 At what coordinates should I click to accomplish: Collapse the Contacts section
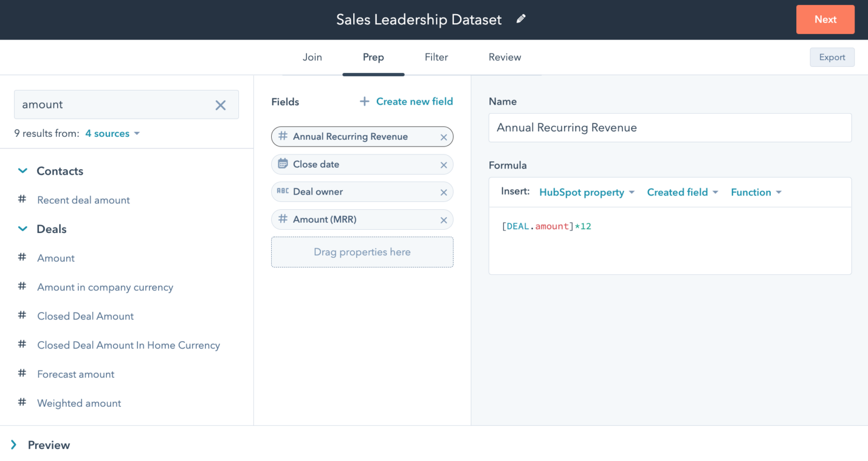point(23,171)
